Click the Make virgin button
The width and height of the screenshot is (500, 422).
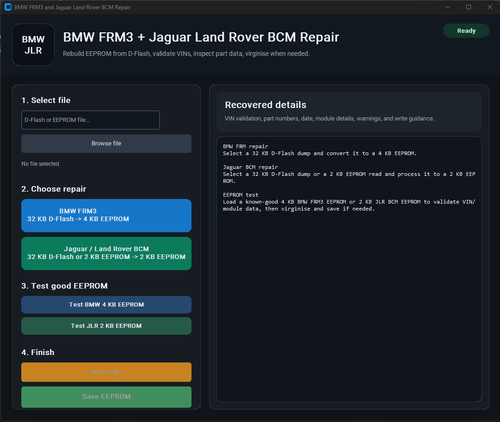coord(106,372)
